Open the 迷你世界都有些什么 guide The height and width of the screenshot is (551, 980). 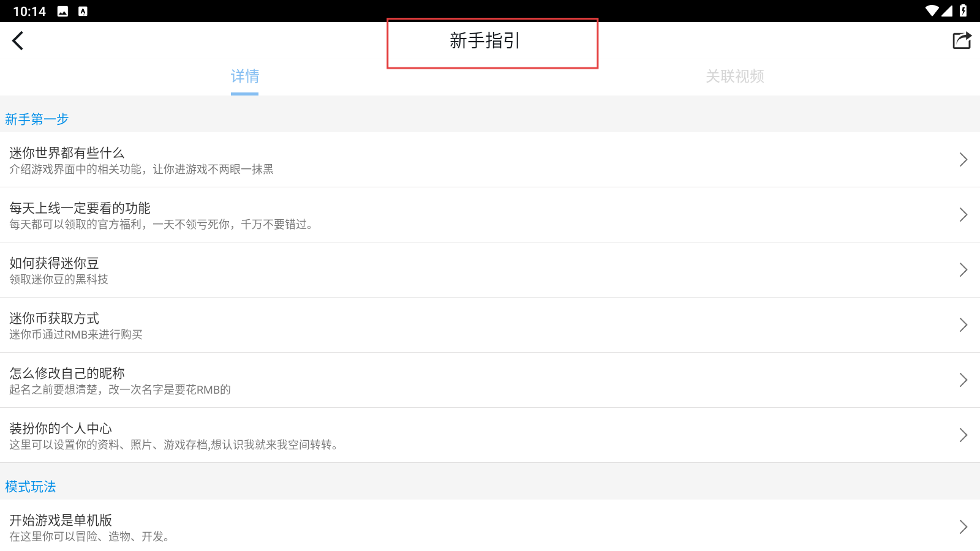pos(490,160)
